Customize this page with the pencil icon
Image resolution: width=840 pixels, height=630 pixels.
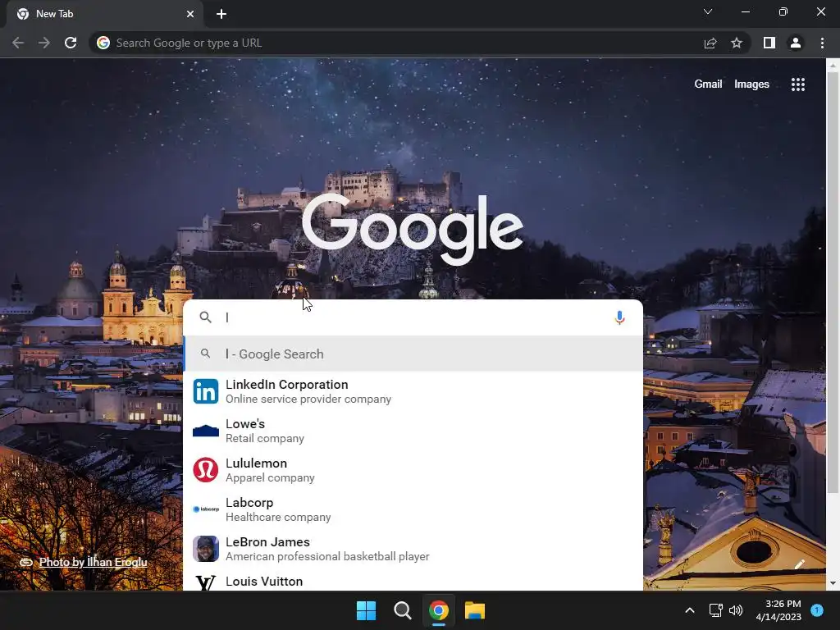pyautogui.click(x=800, y=564)
